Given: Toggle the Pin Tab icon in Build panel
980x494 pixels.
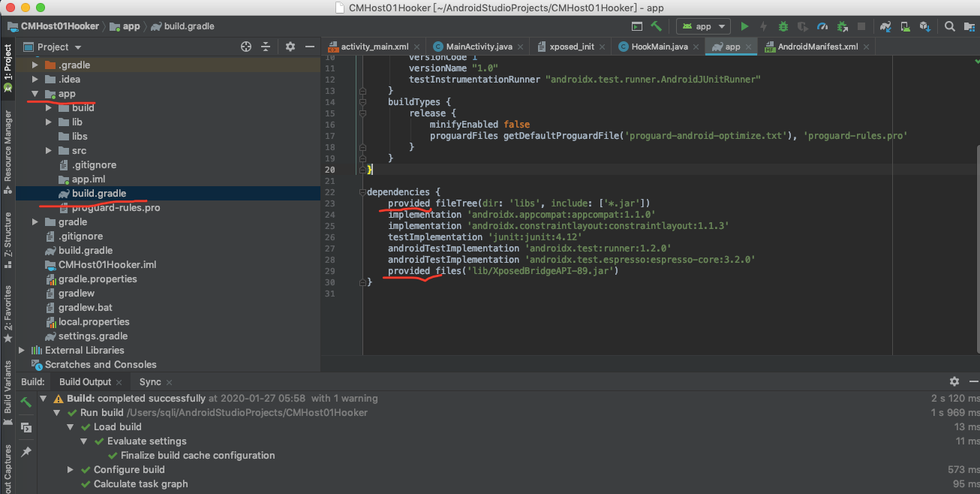Looking at the screenshot, I should (x=26, y=451).
